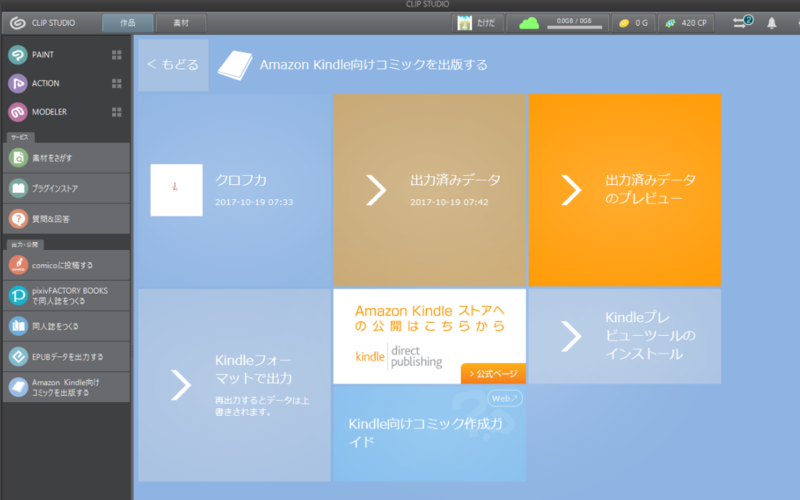The height and width of the screenshot is (500, 800).
Task: Click chevron arrow on 出力済みデータ tile
Action: (376, 190)
